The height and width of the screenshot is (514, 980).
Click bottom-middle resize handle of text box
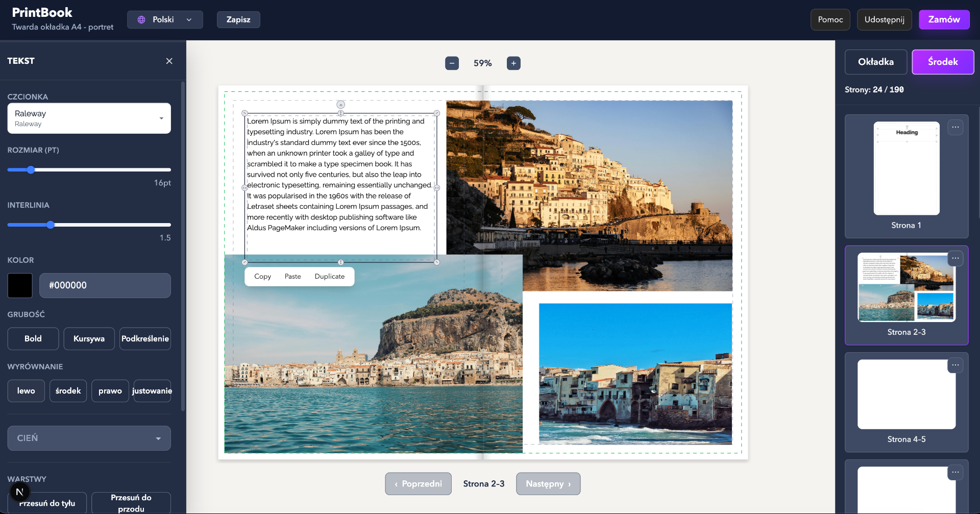pyautogui.click(x=340, y=262)
